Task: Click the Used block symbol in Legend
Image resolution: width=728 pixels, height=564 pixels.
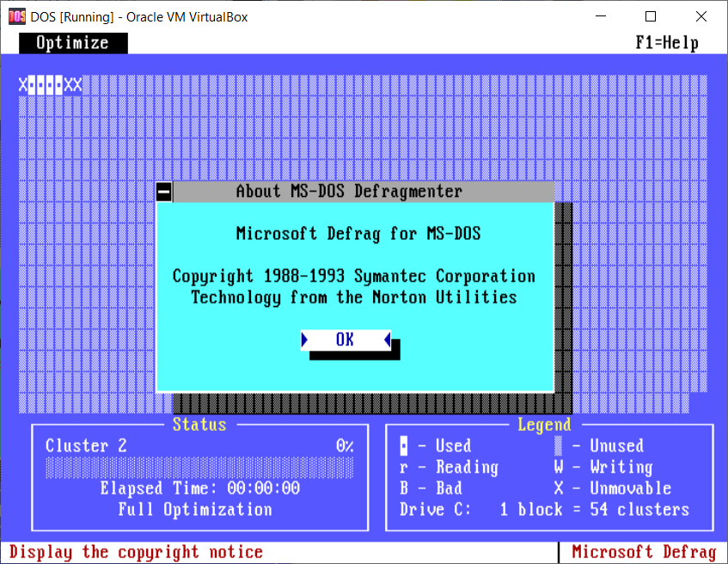Action: [404, 445]
